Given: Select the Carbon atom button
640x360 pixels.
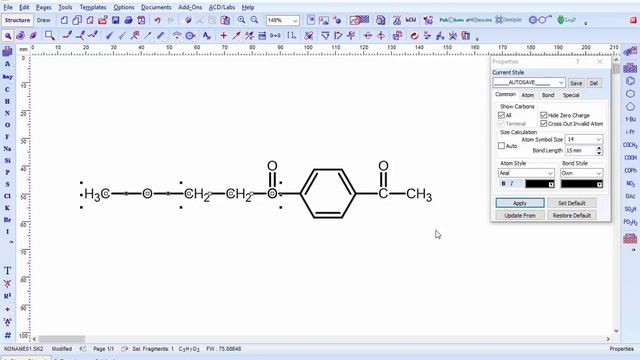Looking at the screenshot, I should (7, 89).
